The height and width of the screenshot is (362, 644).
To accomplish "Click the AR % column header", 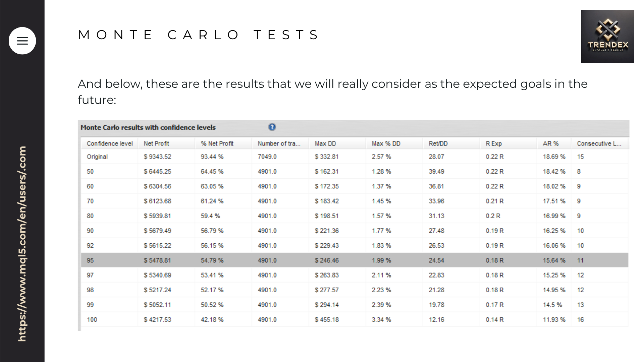I will pos(554,143).
